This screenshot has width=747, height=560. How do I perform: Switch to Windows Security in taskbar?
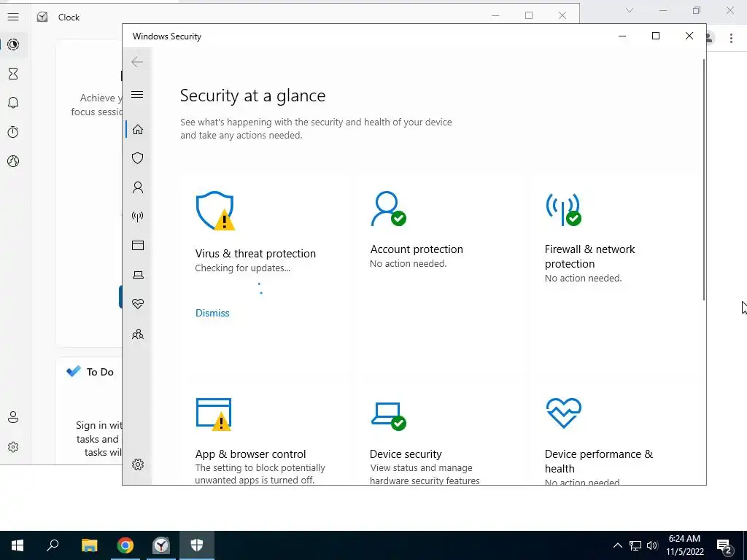pyautogui.click(x=197, y=545)
